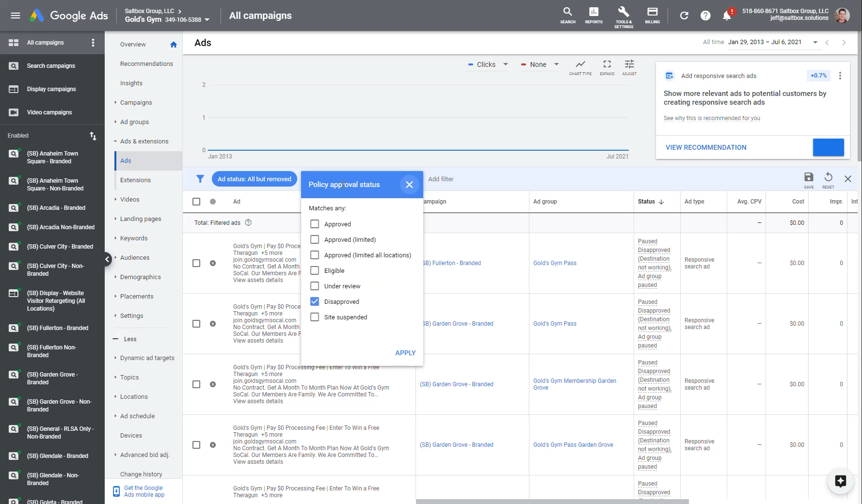Check the Approved (limited) option
Image resolution: width=862 pixels, height=504 pixels.
(x=315, y=239)
